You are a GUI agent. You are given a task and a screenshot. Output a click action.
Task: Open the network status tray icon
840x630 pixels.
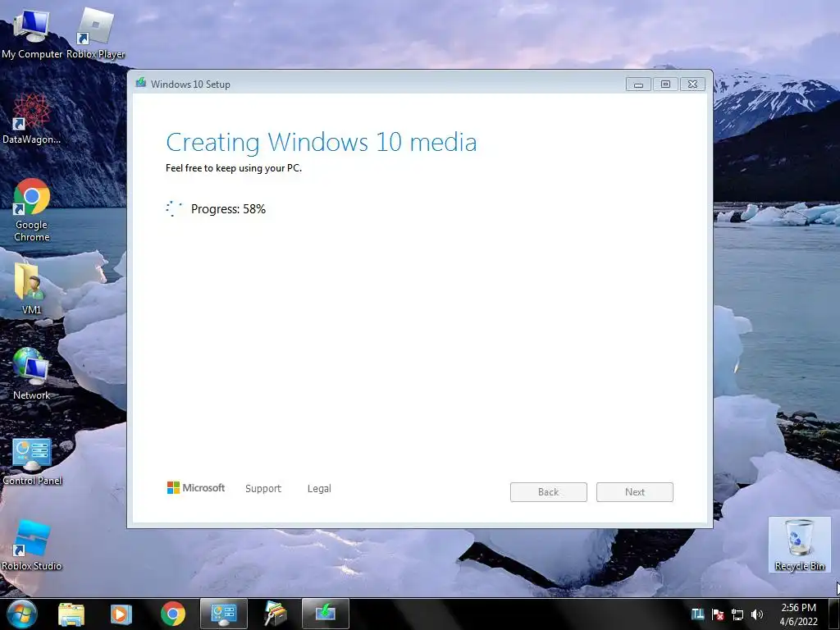tap(737, 614)
